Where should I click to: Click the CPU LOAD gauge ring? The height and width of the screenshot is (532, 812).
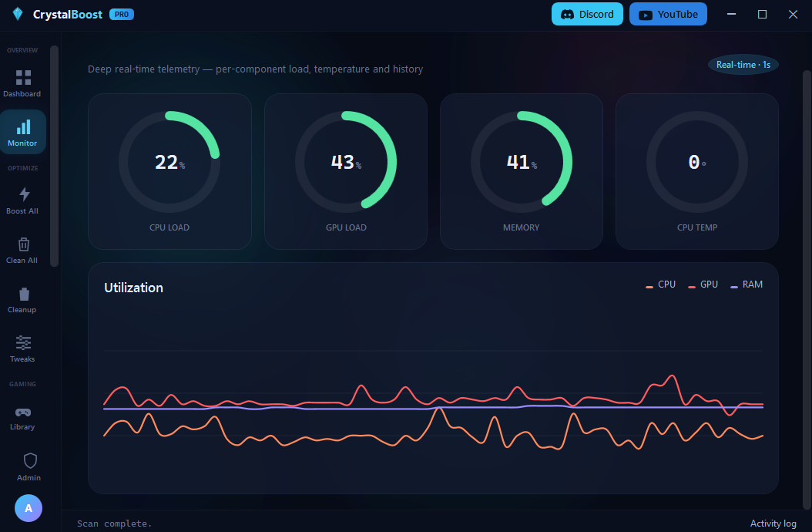169,162
